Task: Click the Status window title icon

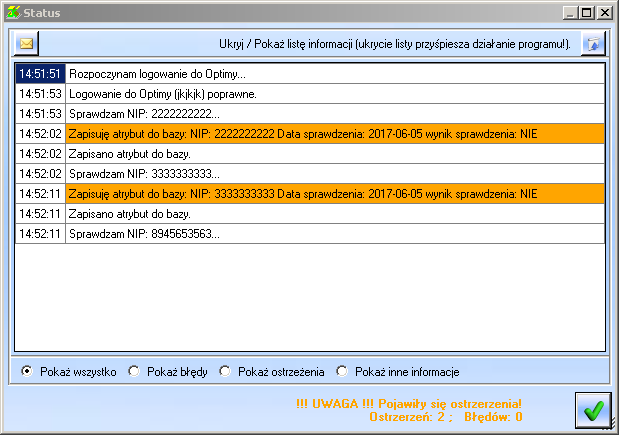Action: pos(13,13)
